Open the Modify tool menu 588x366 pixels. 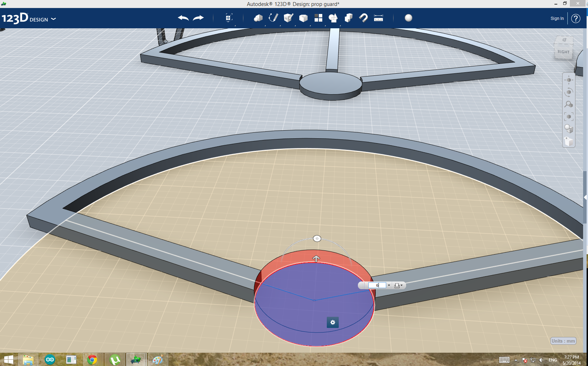303,18
